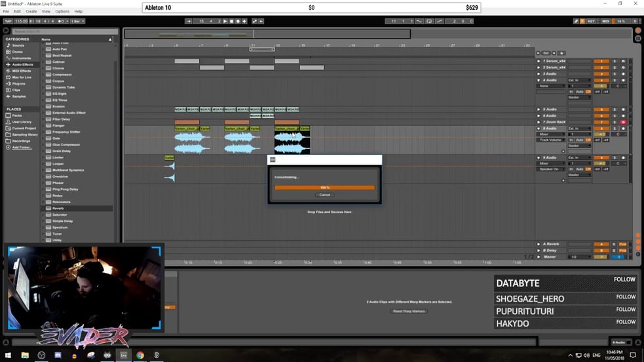Toggle the Draw Mode pencil icon
This screenshot has width=644, height=362.
click(576, 21)
